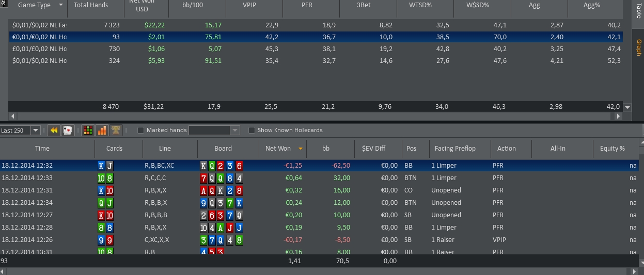Sort hands by the Time column header
The image size is (644, 275).
point(42,149)
